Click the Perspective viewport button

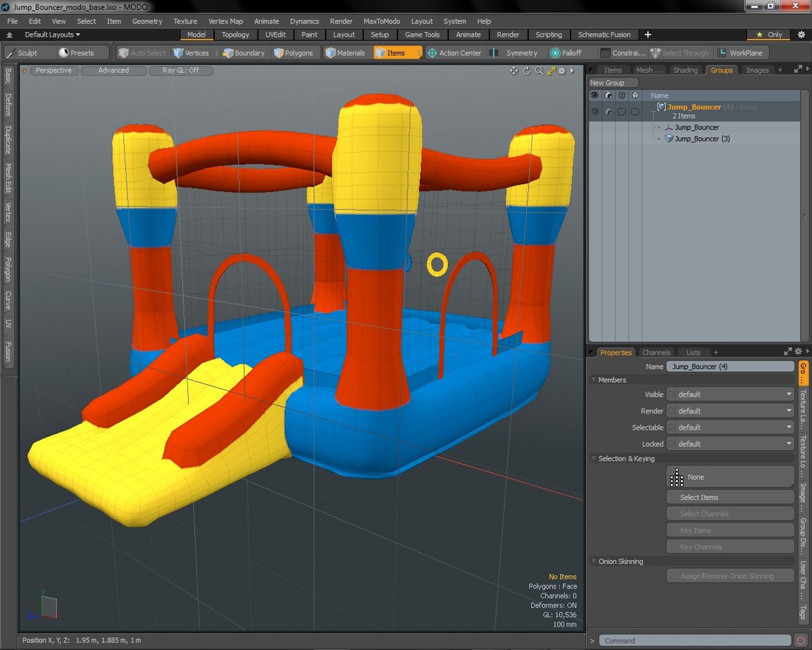point(54,70)
